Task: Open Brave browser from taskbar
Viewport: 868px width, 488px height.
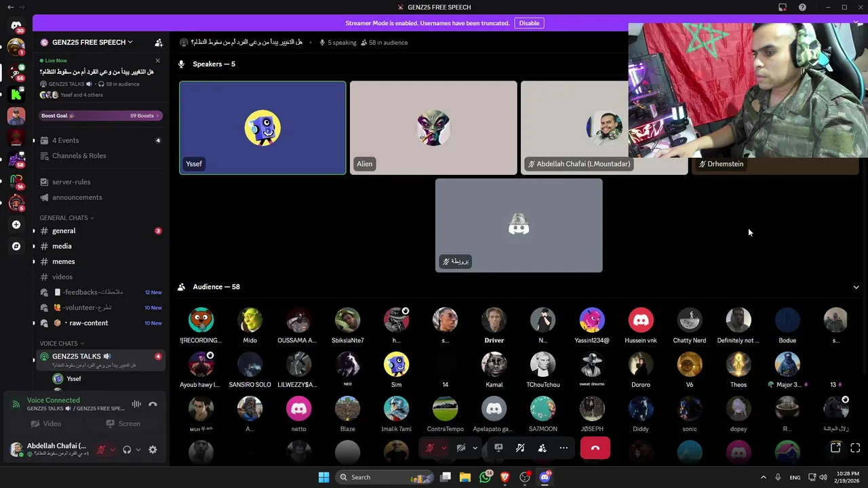Action: (x=505, y=477)
